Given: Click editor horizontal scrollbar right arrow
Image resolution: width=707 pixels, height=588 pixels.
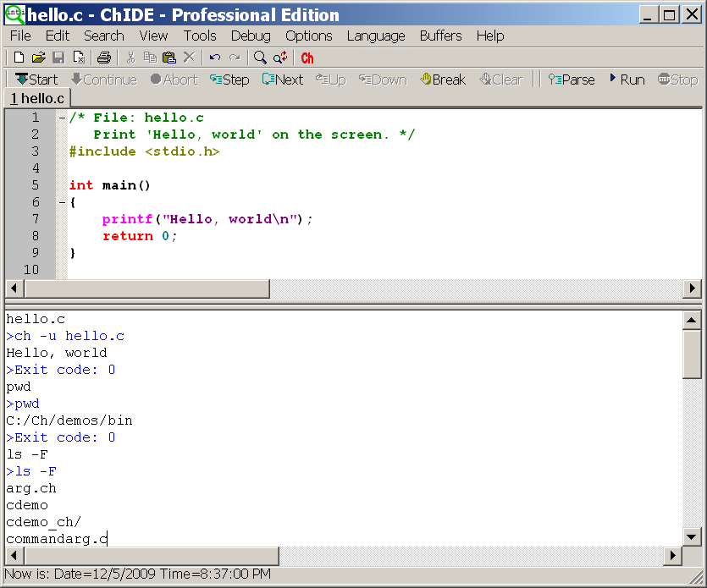Looking at the screenshot, I should [x=692, y=289].
